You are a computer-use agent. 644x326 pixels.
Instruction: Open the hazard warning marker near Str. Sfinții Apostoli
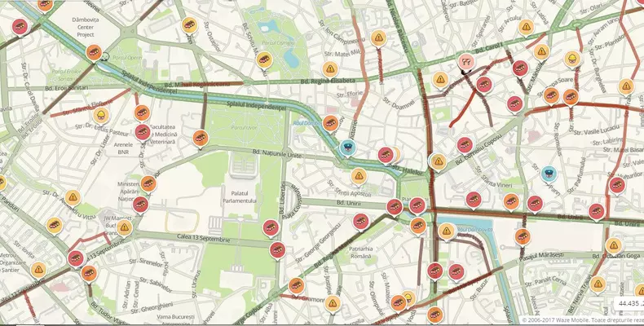[359, 176]
